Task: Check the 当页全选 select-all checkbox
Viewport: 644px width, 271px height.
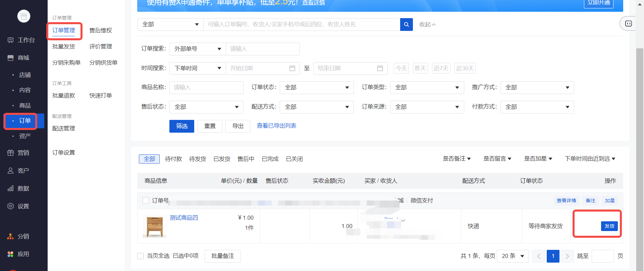Action: click(x=141, y=256)
